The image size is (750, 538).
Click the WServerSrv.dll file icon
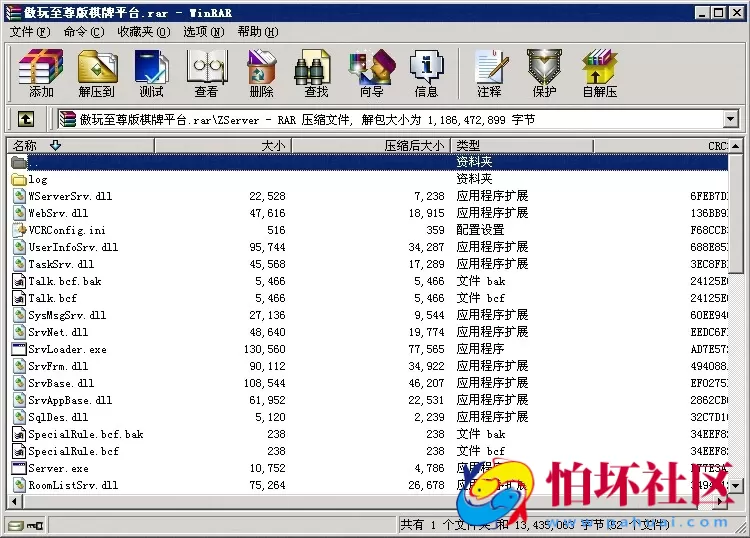19,196
